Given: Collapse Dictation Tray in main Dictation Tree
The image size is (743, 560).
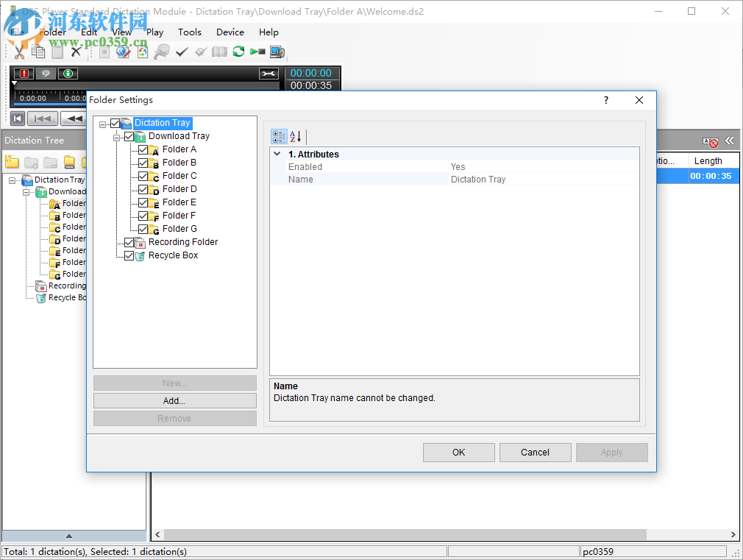Looking at the screenshot, I should [x=13, y=180].
